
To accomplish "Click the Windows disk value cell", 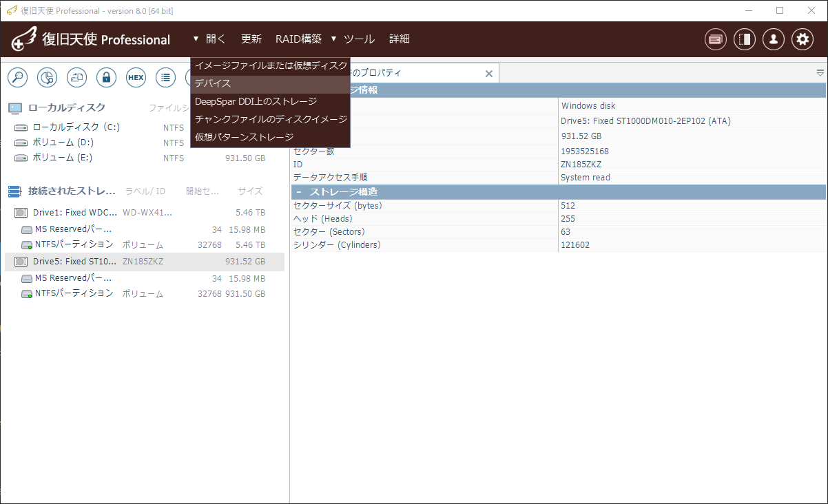I will 692,106.
